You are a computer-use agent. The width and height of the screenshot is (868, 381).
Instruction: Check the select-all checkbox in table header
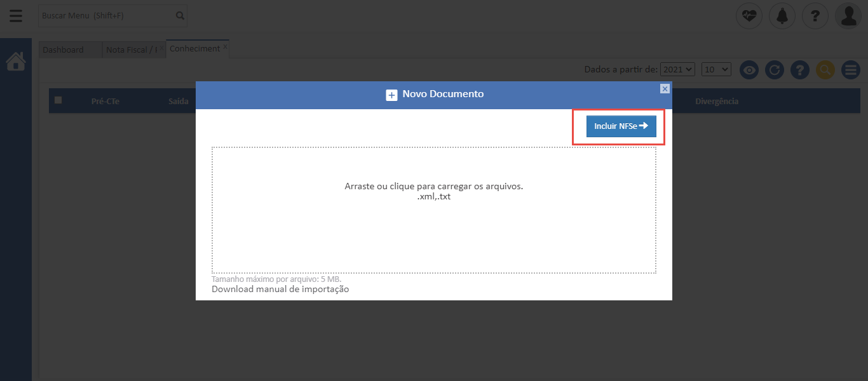point(58,100)
